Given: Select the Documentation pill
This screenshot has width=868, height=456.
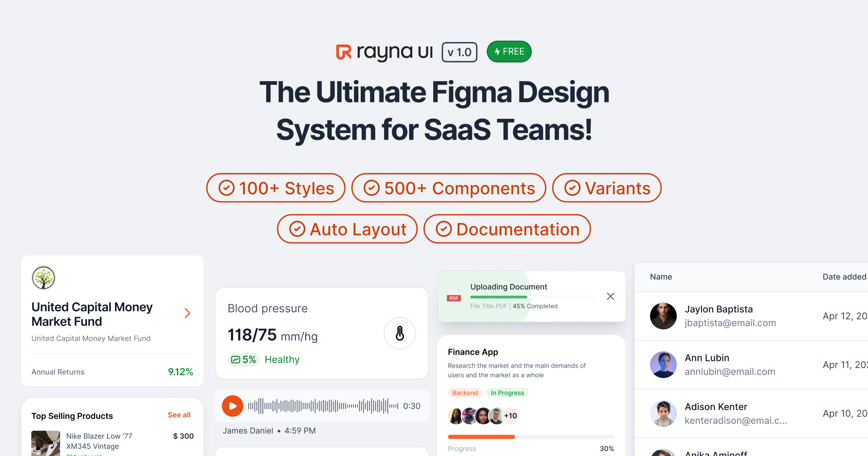Looking at the screenshot, I should (x=507, y=229).
